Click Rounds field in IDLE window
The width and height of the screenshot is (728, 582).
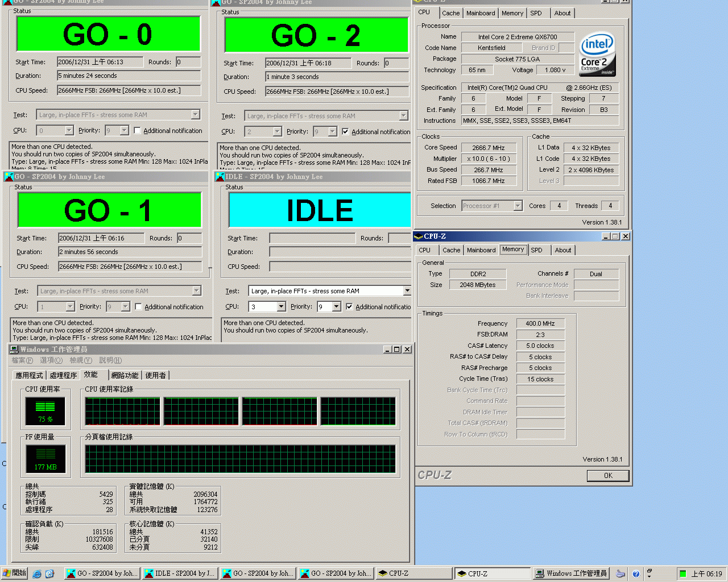point(399,238)
